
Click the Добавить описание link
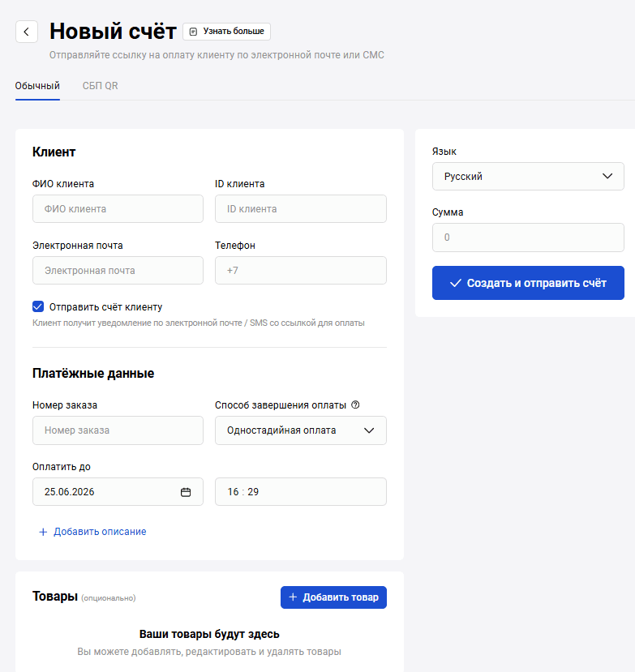[x=100, y=532]
